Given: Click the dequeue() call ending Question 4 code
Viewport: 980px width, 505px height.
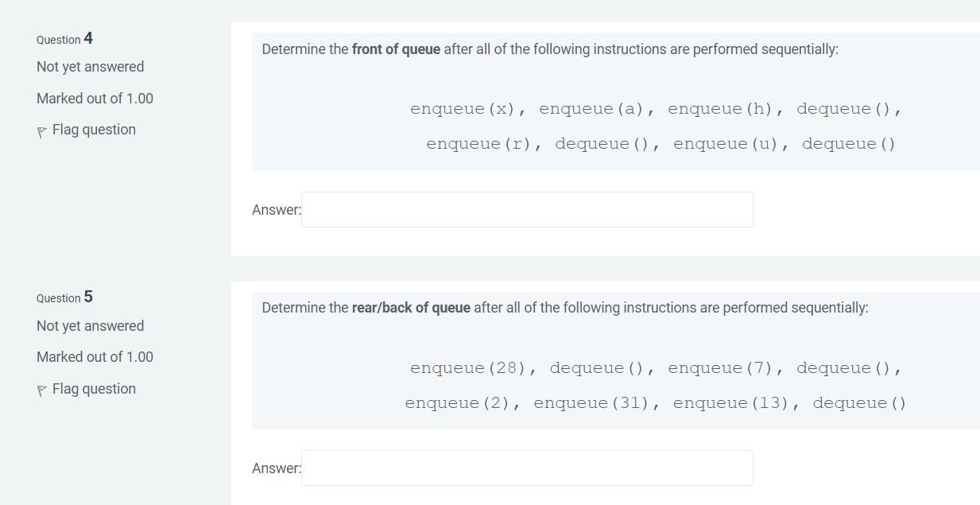Looking at the screenshot, I should pyautogui.click(x=847, y=143).
